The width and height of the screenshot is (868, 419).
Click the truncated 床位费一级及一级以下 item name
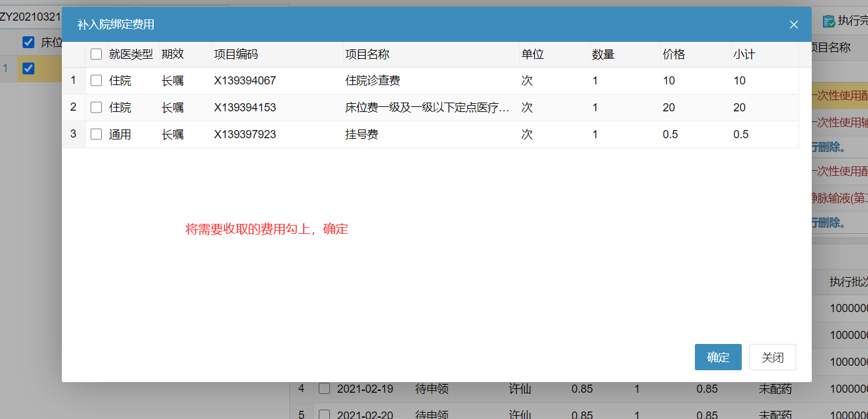tap(427, 108)
